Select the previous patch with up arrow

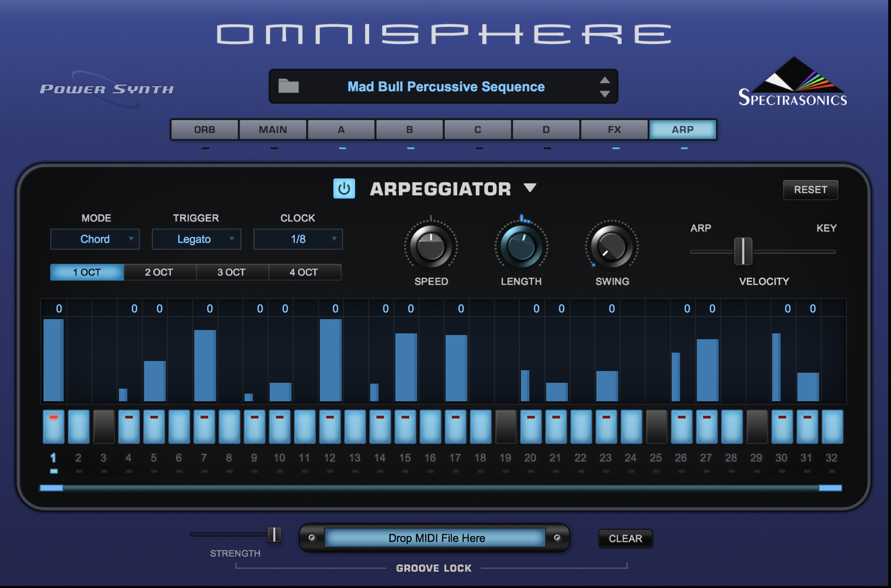click(x=605, y=80)
